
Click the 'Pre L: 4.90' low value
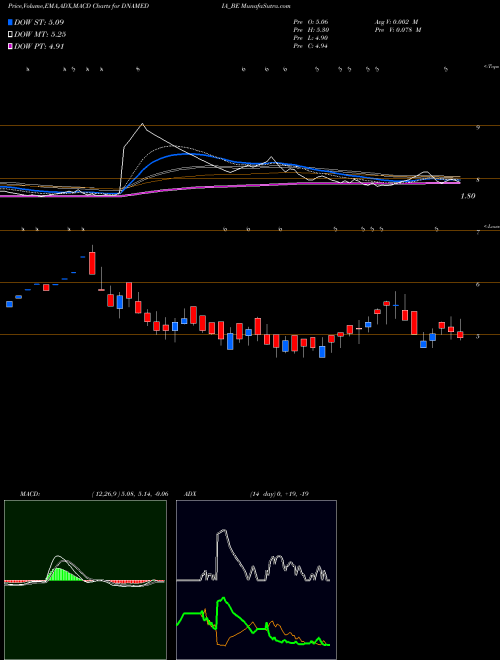pyautogui.click(x=311, y=38)
